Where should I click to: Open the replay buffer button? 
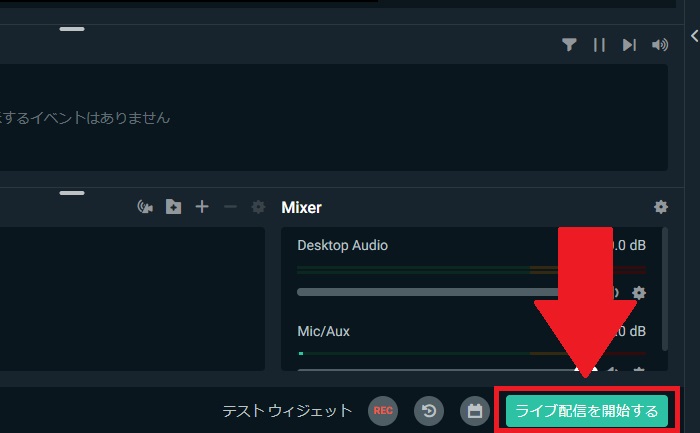click(x=429, y=411)
